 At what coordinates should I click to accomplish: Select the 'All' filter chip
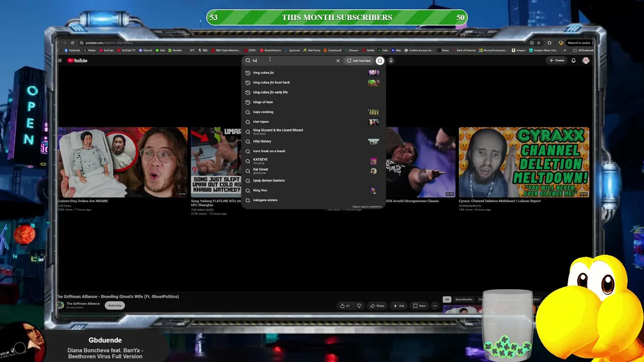pos(447,300)
